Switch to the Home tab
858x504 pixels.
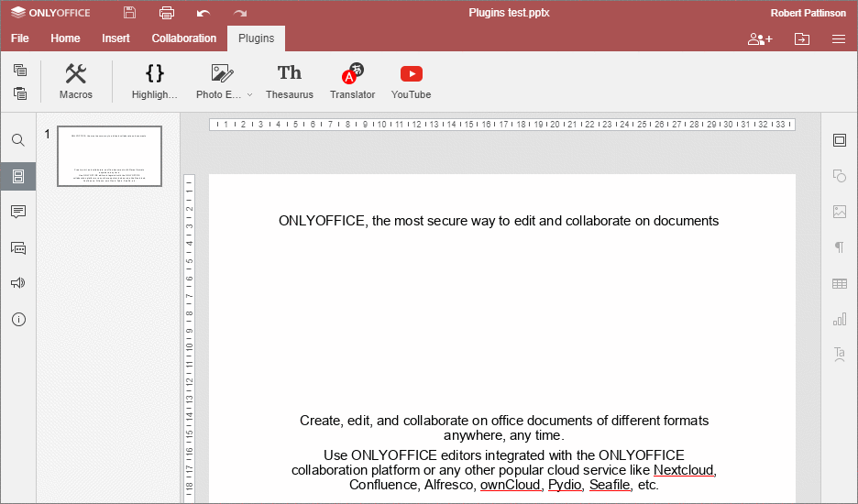click(x=65, y=38)
